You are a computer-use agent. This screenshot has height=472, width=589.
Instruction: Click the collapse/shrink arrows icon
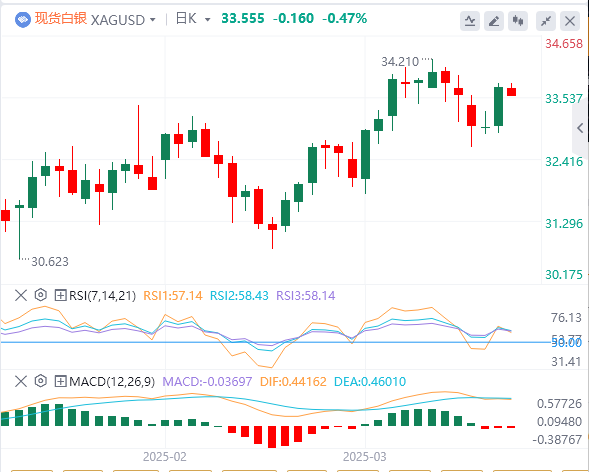click(545, 21)
